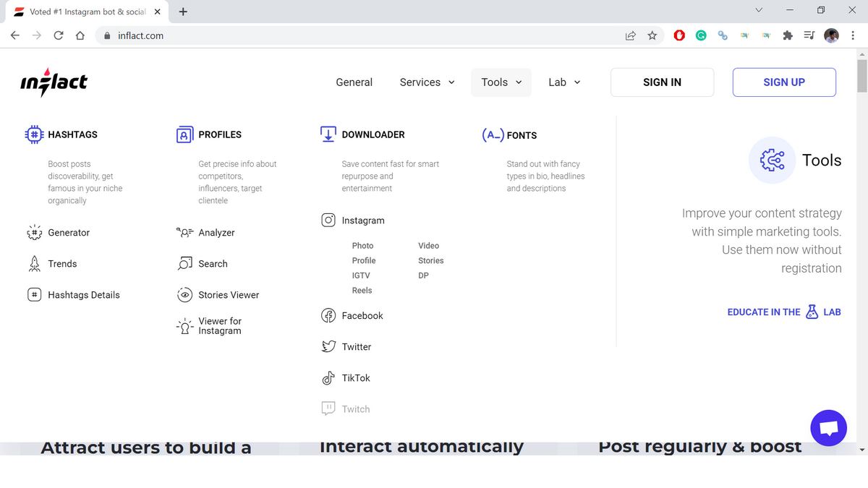Go to the browser home page
This screenshot has width=868, height=488.
[x=80, y=35]
